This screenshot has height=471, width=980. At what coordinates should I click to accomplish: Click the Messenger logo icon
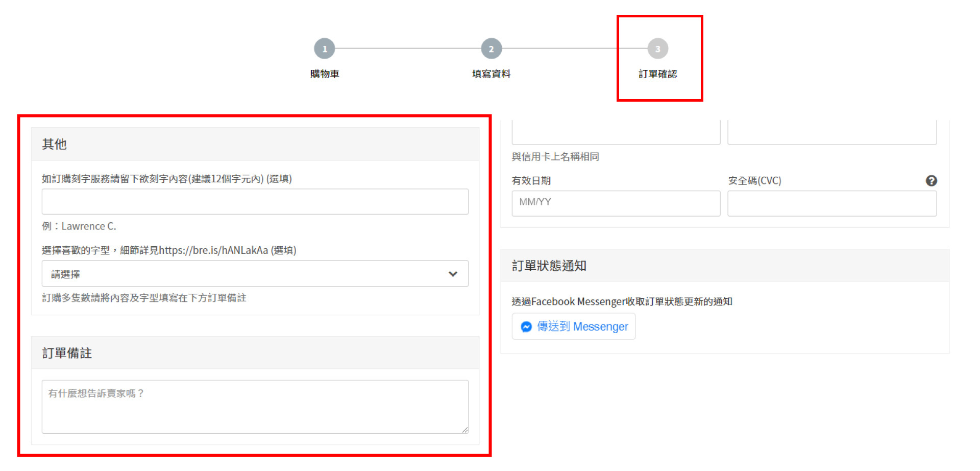[526, 326]
